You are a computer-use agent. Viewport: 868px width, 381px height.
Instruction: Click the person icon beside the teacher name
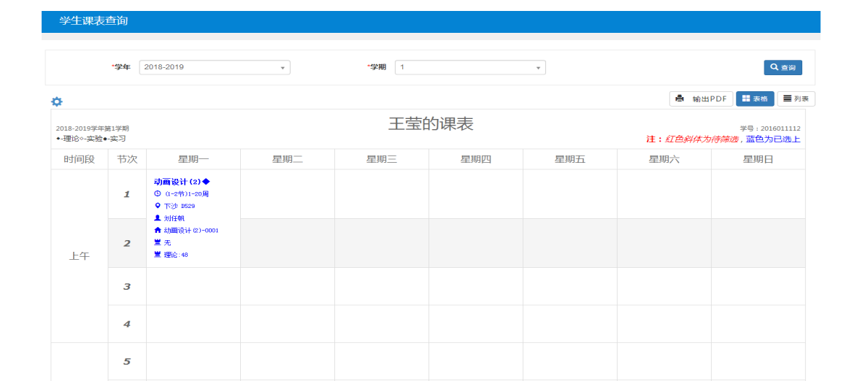click(157, 218)
